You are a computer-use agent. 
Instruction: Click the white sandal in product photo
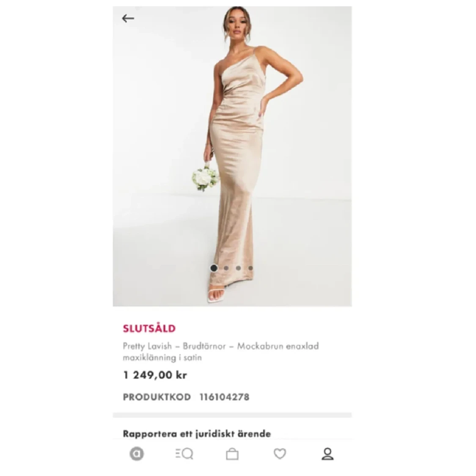[216, 295]
